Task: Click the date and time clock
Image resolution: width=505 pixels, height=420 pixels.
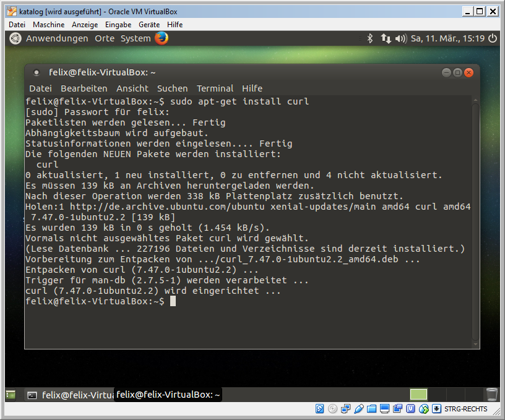Action: pos(447,38)
